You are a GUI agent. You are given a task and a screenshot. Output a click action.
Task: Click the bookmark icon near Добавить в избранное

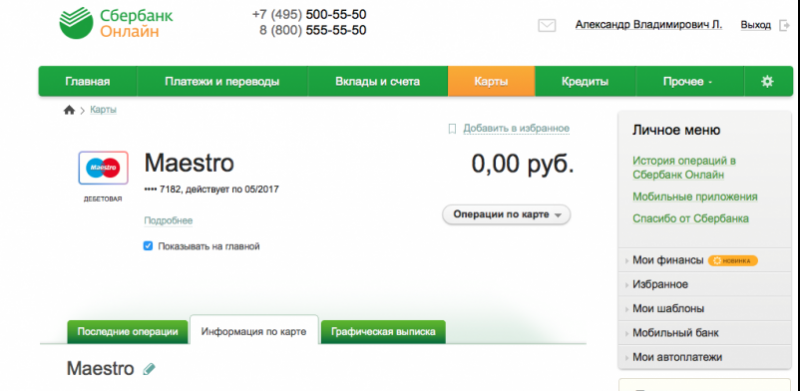(452, 129)
